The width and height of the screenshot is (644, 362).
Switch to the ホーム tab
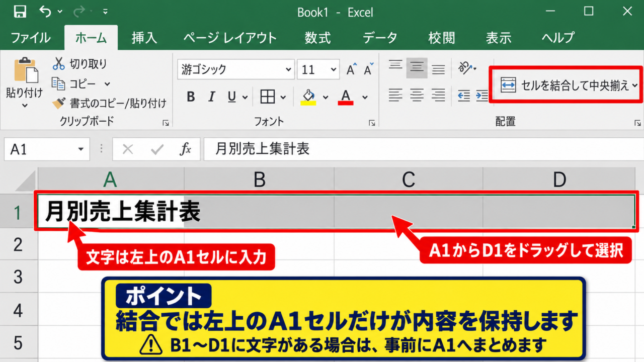pos(91,38)
